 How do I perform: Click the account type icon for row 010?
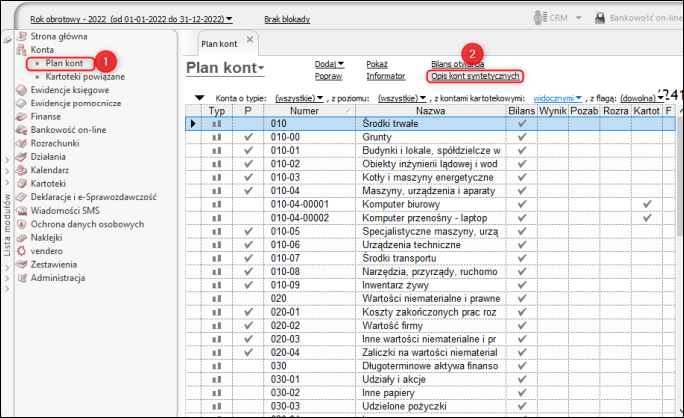[217, 124]
